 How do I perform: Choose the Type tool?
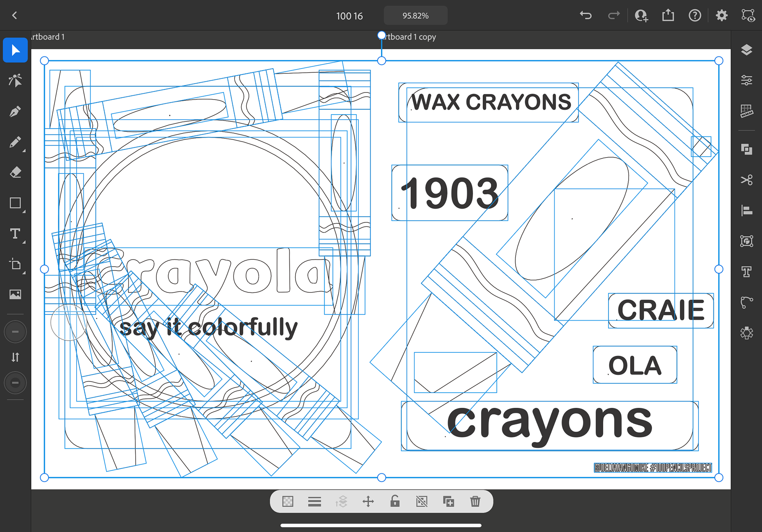click(x=15, y=234)
